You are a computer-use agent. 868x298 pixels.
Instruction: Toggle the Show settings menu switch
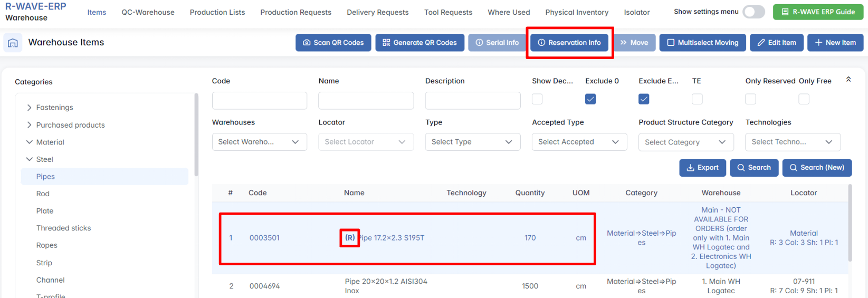click(x=753, y=12)
